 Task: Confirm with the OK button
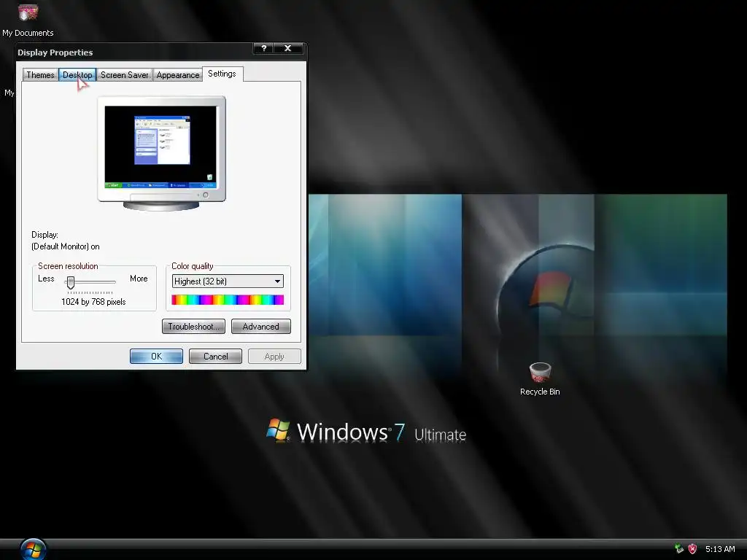tap(156, 356)
